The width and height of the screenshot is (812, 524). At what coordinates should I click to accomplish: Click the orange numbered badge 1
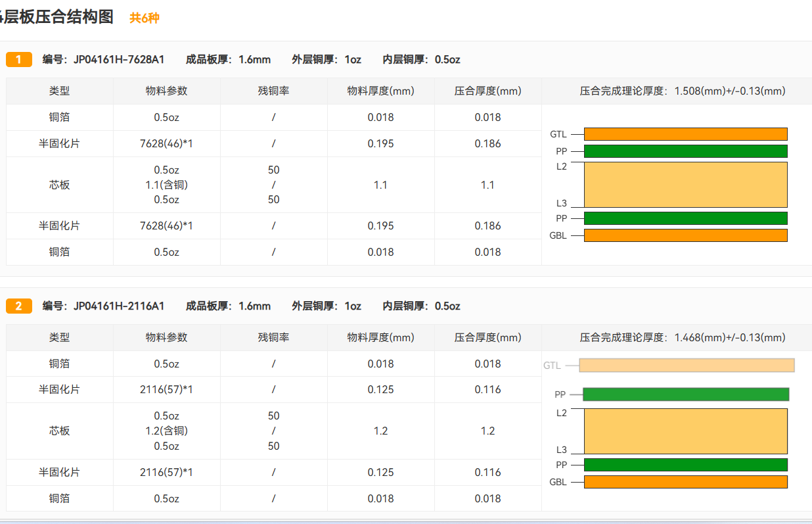pos(18,59)
